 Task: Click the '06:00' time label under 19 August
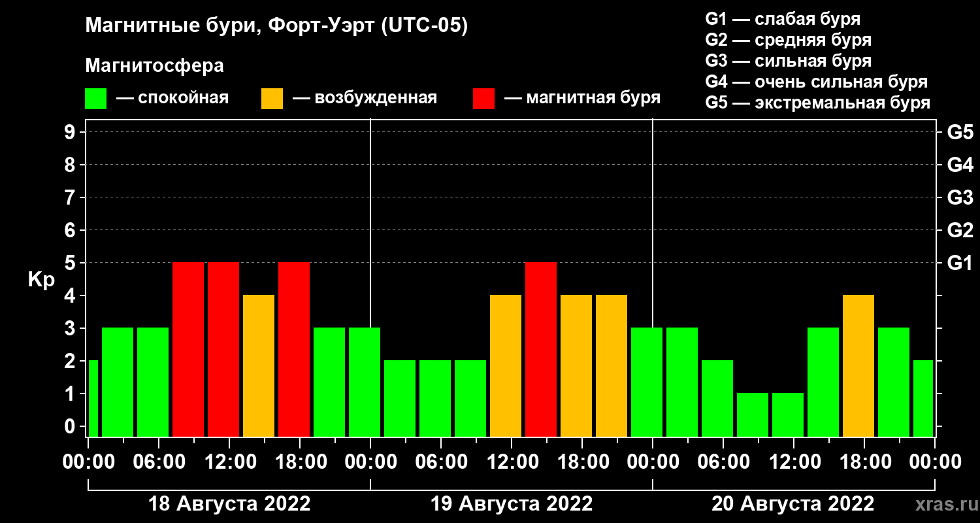tap(441, 462)
